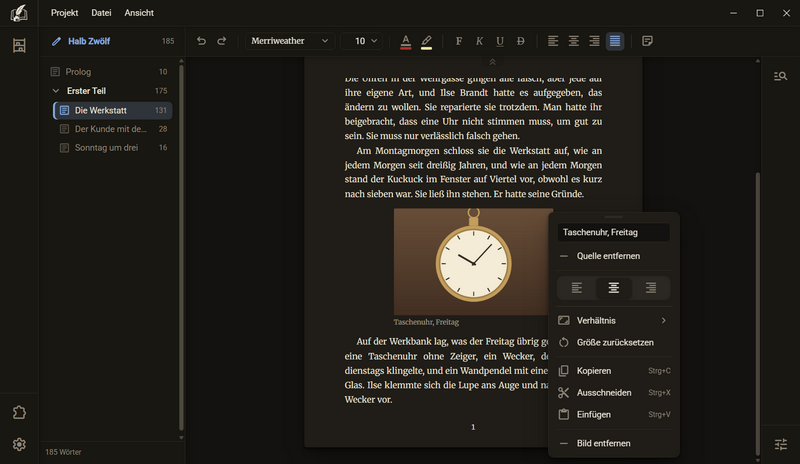The height and width of the screenshot is (464, 800).
Task: Click the scissors icon beside Ausschneiden
Action: click(x=564, y=393)
